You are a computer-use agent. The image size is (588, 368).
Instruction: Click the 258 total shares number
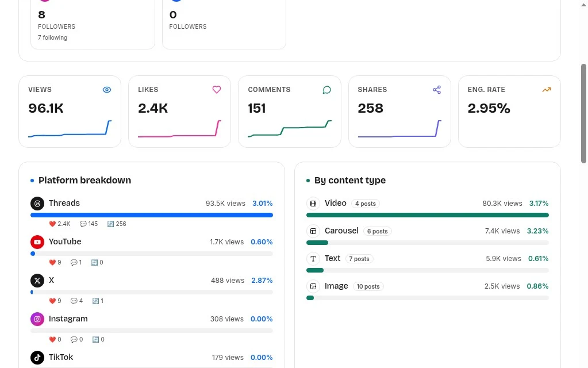click(x=371, y=109)
